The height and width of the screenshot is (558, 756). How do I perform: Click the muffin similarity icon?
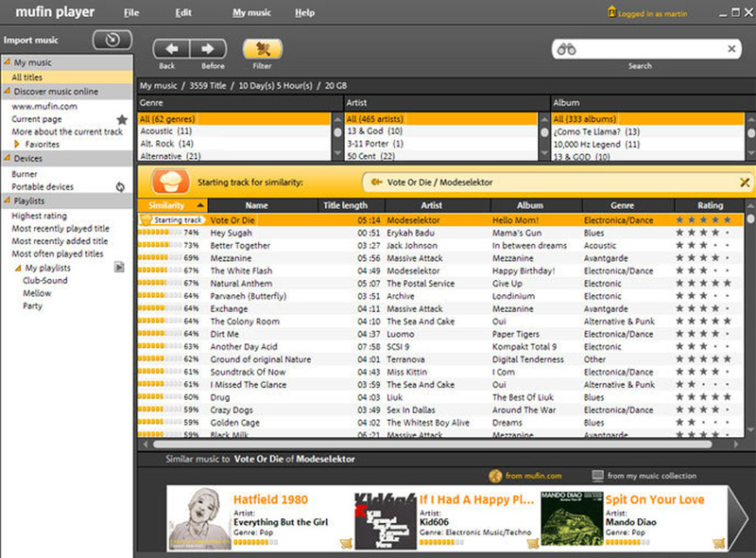point(170,182)
